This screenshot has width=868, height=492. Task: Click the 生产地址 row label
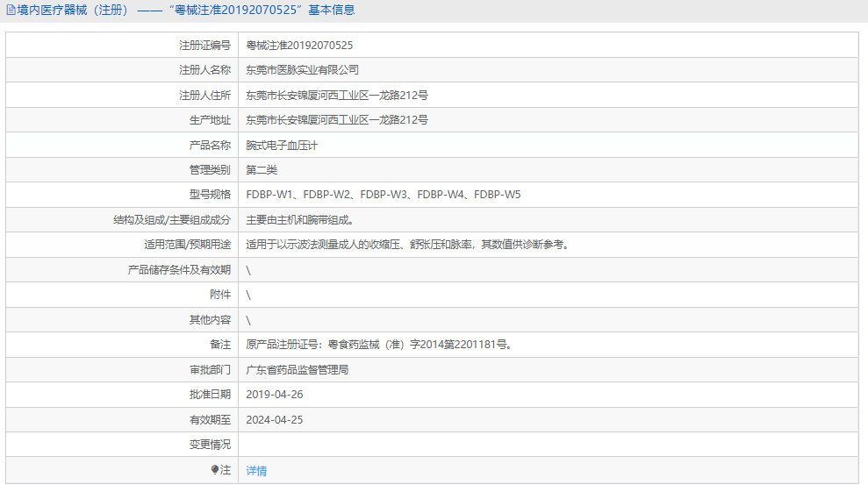coord(210,120)
